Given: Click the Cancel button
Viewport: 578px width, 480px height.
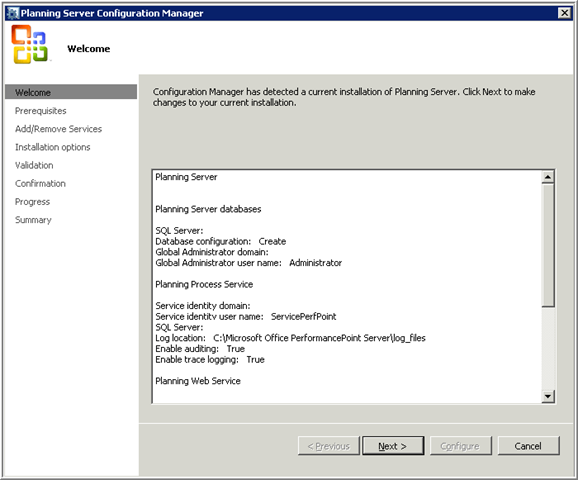Looking at the screenshot, I should tap(528, 446).
